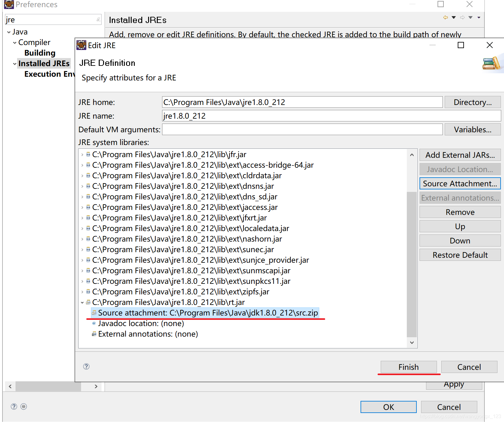504x422 pixels.
Task: Open the preferences page view menu
Action: (x=479, y=17)
